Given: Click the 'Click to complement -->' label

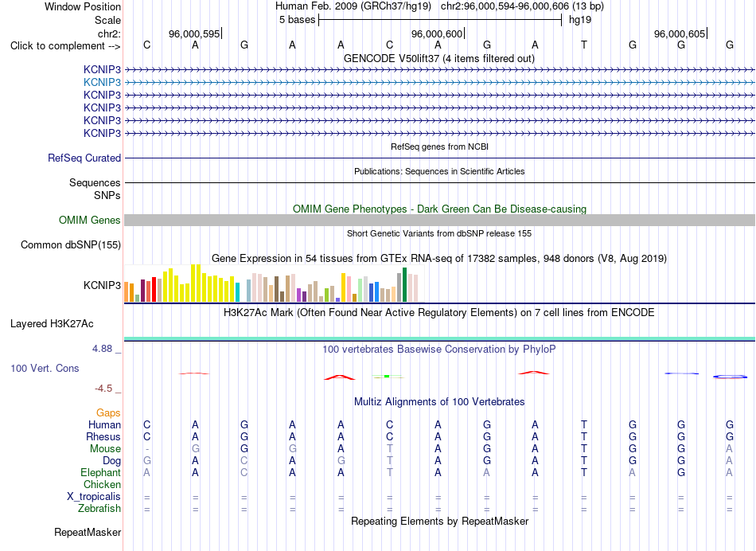Looking at the screenshot, I should (x=65, y=46).
